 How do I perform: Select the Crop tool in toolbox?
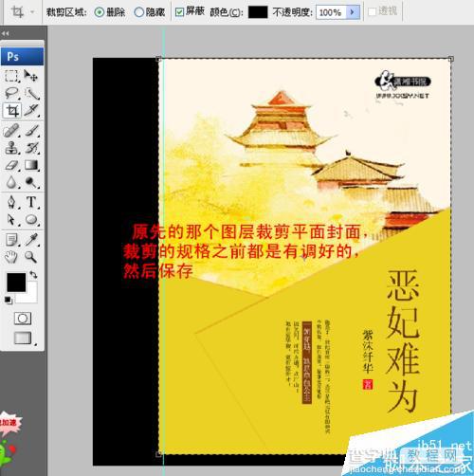[12, 111]
